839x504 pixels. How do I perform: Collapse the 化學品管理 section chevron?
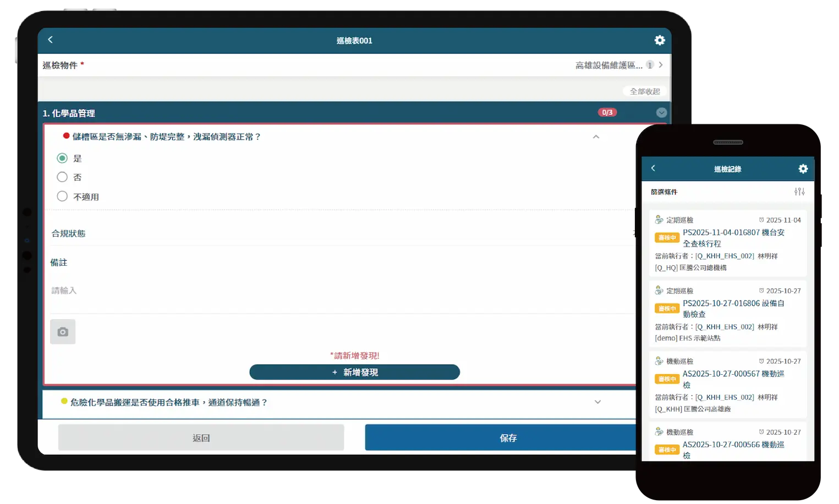click(x=661, y=112)
